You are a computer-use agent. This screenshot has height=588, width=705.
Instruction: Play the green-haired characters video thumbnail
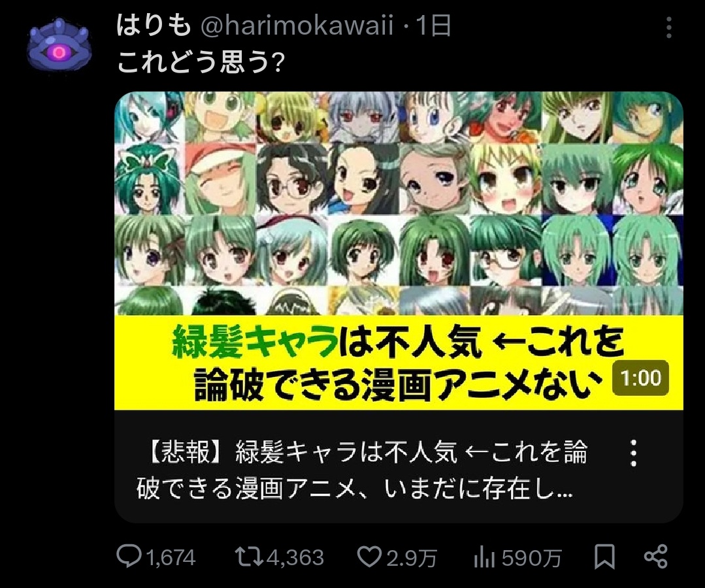[399, 251]
